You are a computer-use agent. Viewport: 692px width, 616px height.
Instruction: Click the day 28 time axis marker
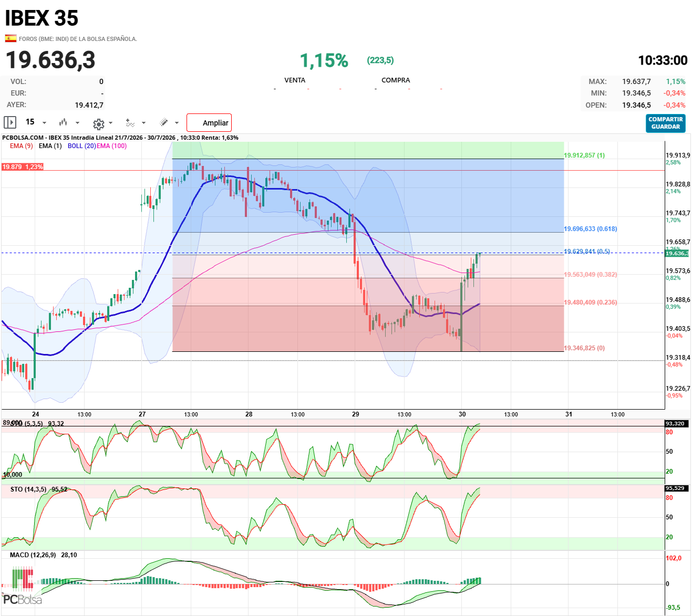[249, 414]
